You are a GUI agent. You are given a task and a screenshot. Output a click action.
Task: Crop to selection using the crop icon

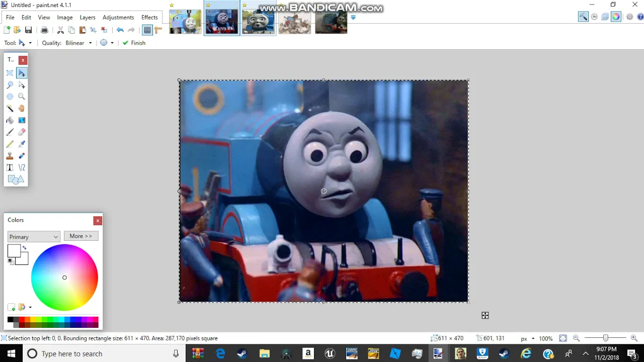tap(93, 30)
